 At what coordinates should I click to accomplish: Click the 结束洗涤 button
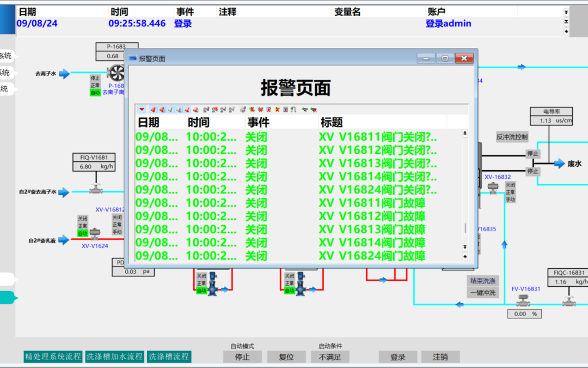(482, 281)
